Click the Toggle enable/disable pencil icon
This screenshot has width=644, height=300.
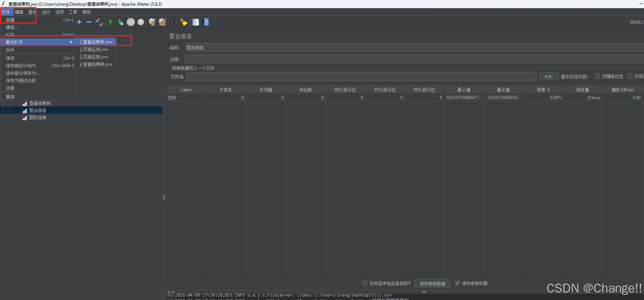99,22
